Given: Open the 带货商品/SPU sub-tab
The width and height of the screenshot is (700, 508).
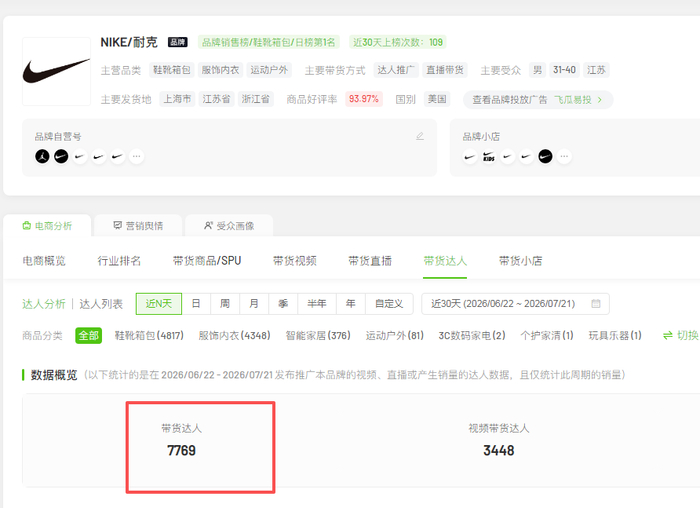Looking at the screenshot, I should 207,261.
